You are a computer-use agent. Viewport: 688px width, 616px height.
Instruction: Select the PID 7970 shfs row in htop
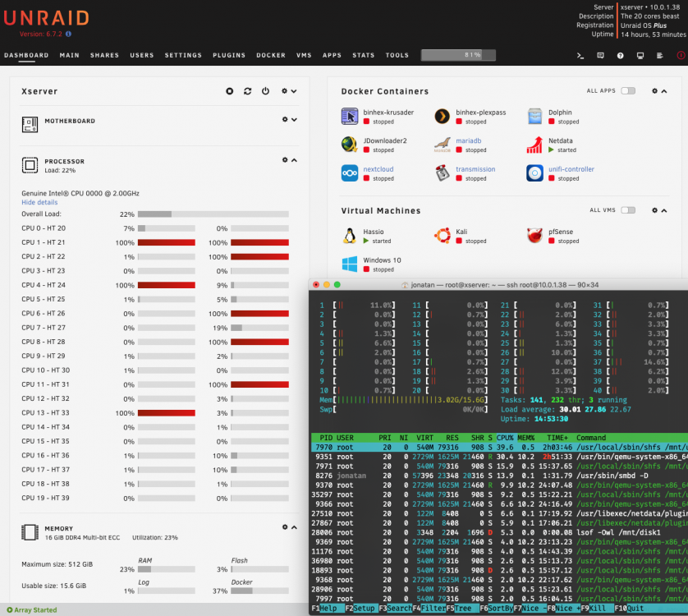(499, 447)
